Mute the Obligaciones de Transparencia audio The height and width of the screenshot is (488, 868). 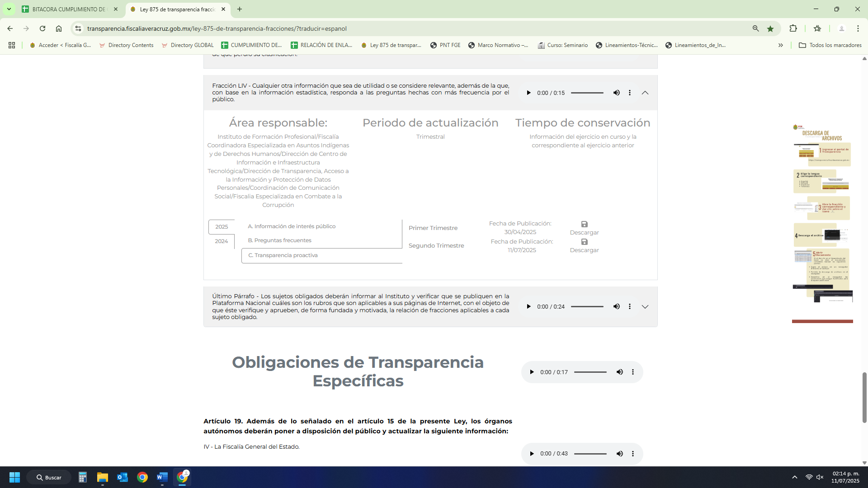point(619,372)
